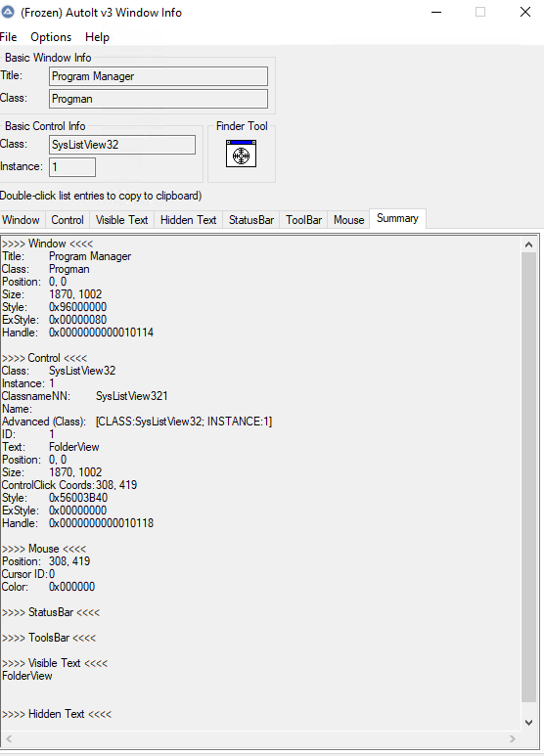The image size is (544, 756).
Task: Click the Advanced (Class) line in summary
Action: (137, 422)
